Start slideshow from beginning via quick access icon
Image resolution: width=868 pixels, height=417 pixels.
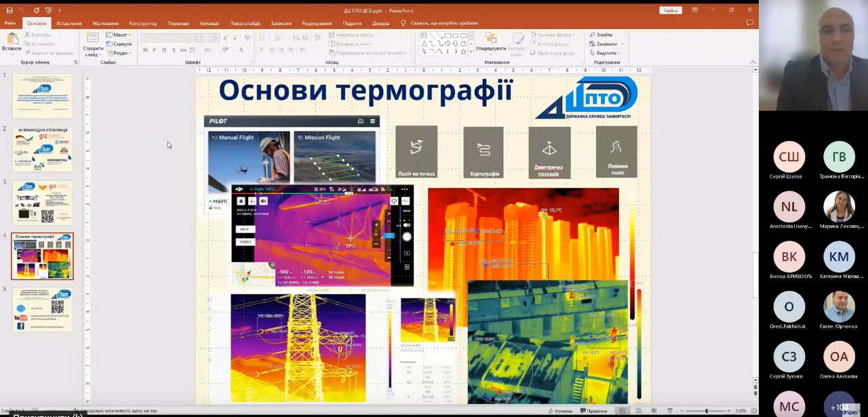click(x=49, y=10)
